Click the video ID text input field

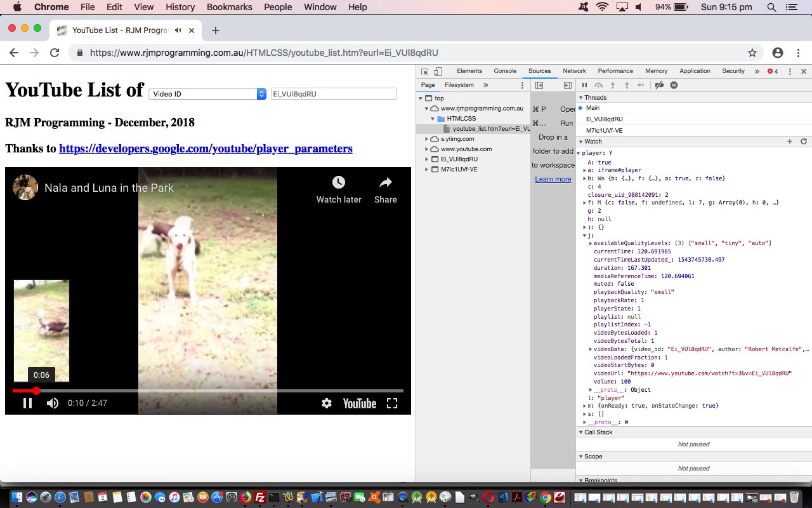click(334, 94)
